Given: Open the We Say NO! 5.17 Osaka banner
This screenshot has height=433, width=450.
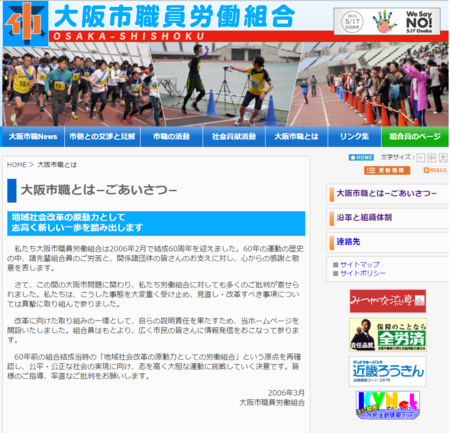Looking at the screenshot, I should (x=387, y=22).
